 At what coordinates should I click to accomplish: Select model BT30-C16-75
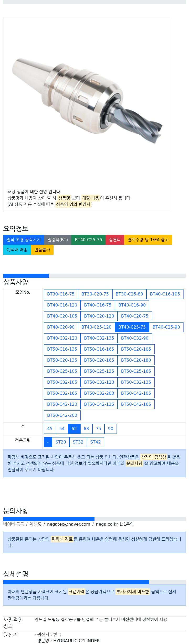[x=61, y=294]
